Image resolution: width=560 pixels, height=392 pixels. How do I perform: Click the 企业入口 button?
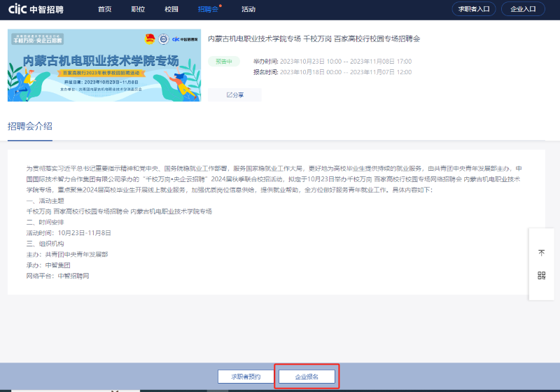pos(523,9)
